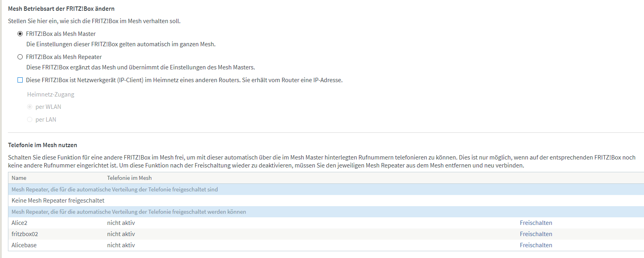Click 'nicht aktiv' status for Alicebase
The width and height of the screenshot is (644, 258).
tap(121, 245)
